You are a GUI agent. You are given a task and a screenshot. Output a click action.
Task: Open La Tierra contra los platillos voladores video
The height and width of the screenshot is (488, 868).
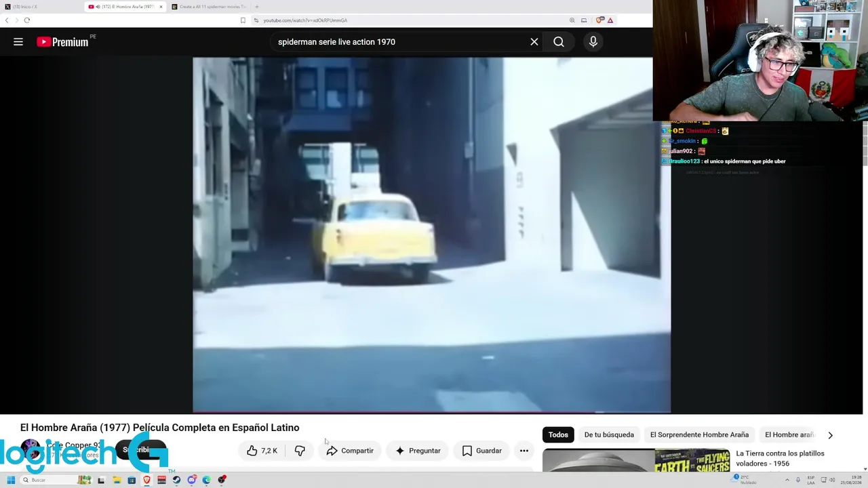tap(780, 458)
